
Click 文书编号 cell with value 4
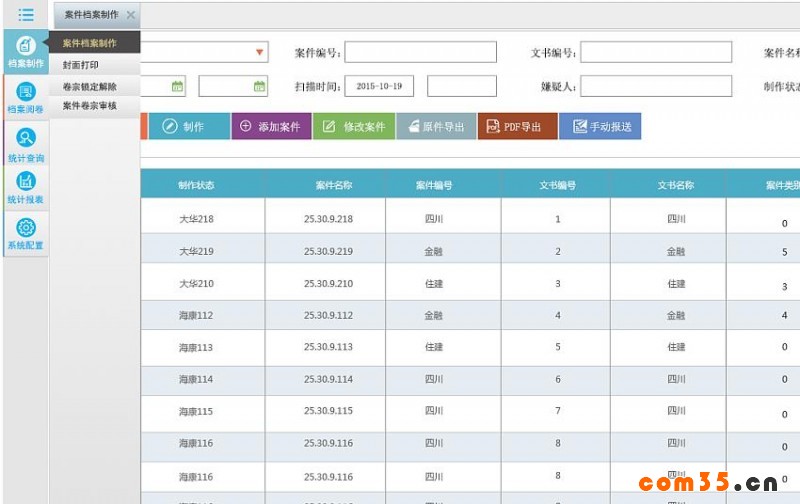pyautogui.click(x=558, y=315)
